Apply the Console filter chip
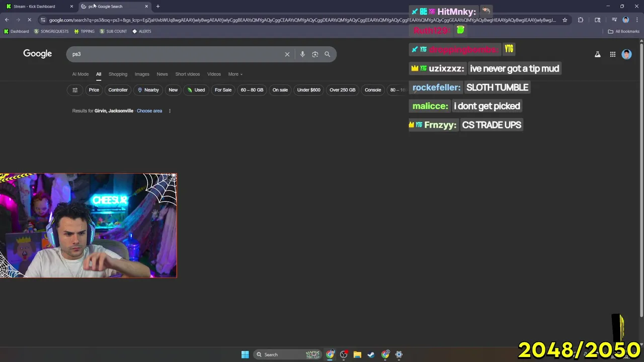 [x=373, y=90]
